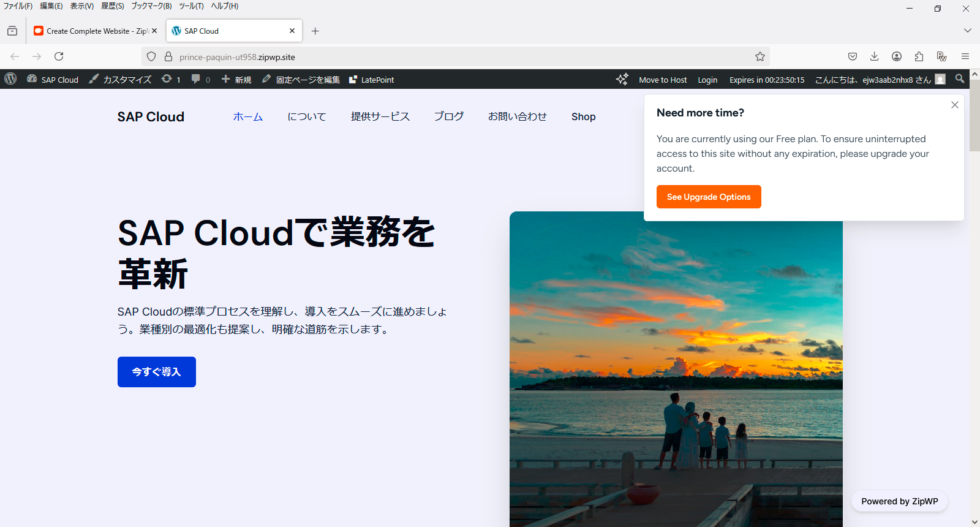The image size is (980, 527).
Task: Click the user avatar in admin bar
Action: pyautogui.click(x=940, y=79)
